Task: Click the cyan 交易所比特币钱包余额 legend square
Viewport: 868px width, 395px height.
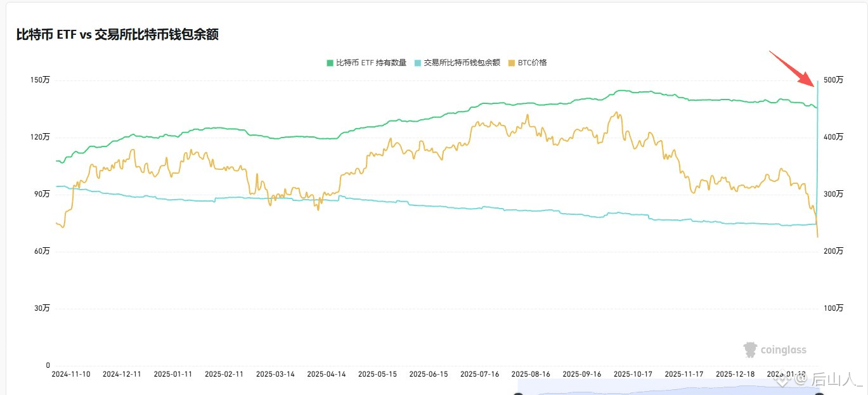Action: click(x=418, y=63)
